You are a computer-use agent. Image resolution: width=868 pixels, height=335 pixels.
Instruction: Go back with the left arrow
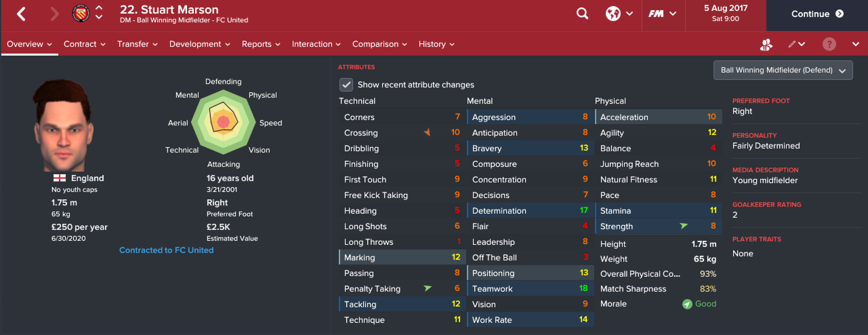coord(21,14)
